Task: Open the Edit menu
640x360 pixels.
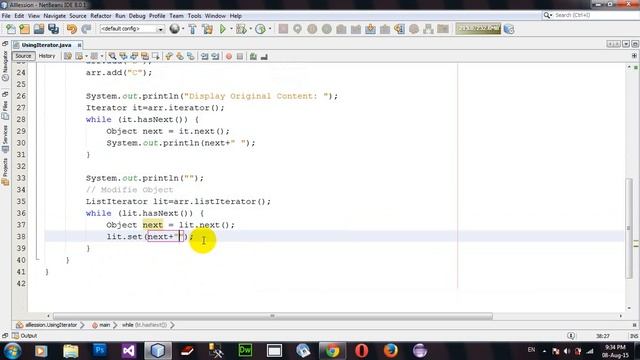Action: click(x=19, y=16)
